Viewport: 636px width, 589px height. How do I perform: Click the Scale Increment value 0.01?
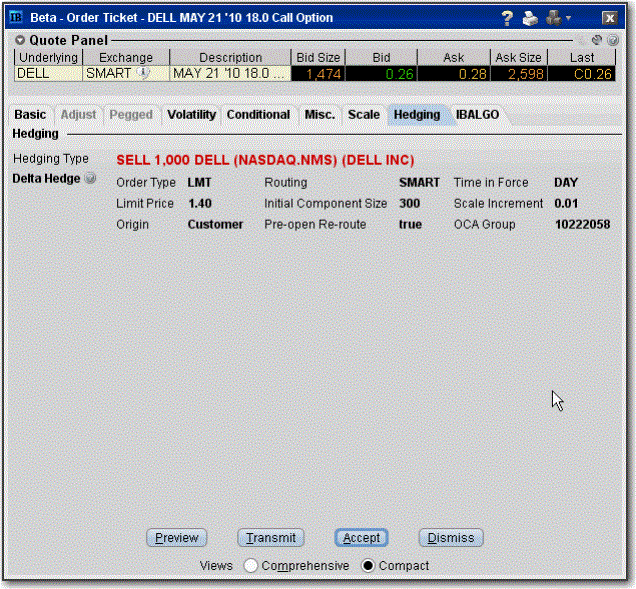coord(566,203)
